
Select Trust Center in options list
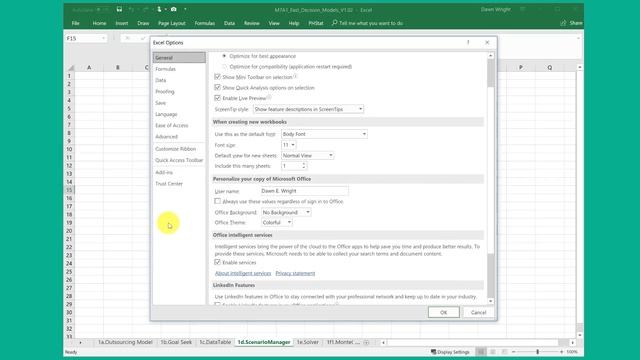(x=179, y=184)
